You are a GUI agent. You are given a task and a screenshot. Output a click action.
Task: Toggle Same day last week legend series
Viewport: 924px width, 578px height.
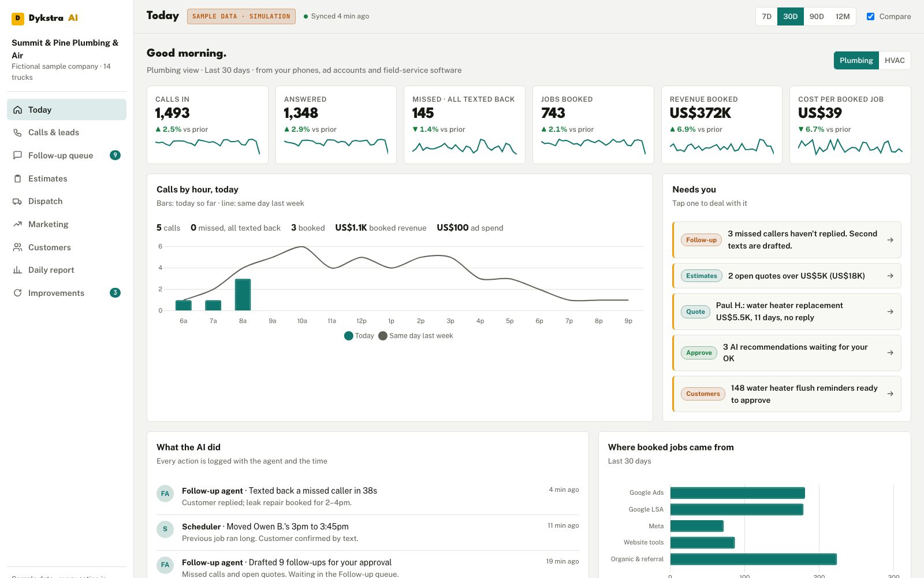(x=416, y=336)
